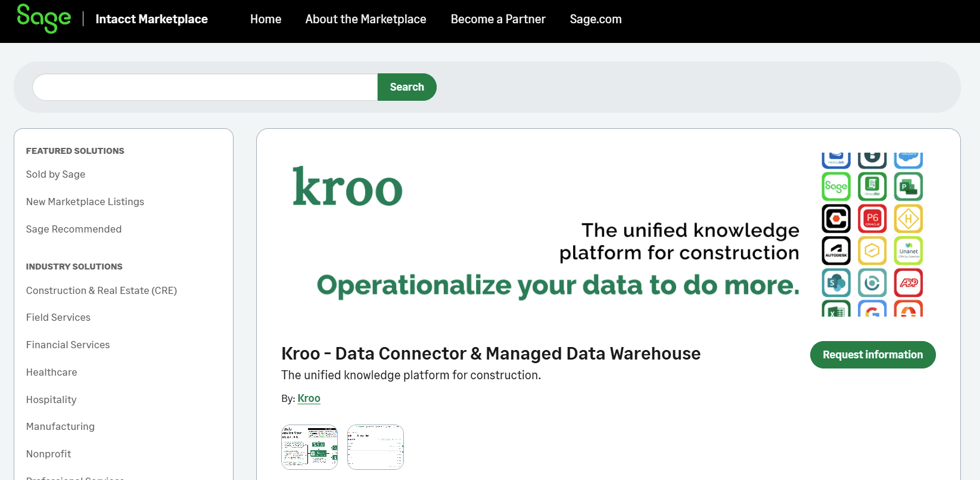Select Field Services industry
Image resolution: width=980 pixels, height=480 pixels.
pos(58,317)
